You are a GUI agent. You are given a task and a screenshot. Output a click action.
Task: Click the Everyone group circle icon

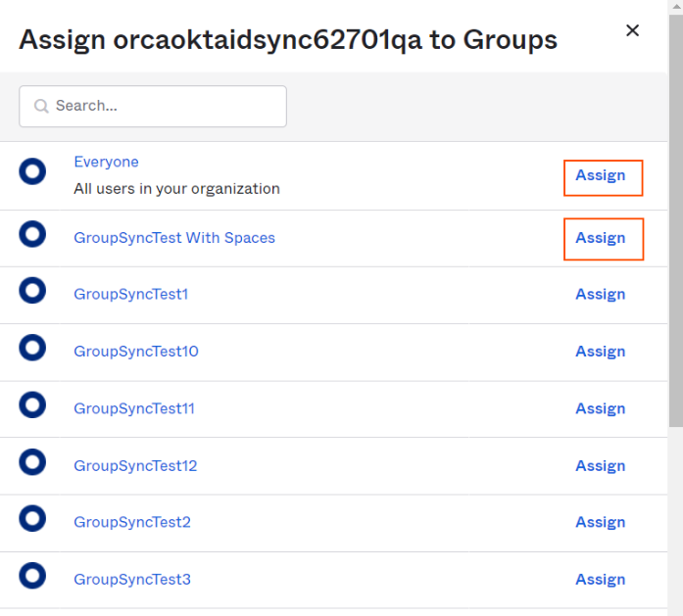tap(32, 171)
